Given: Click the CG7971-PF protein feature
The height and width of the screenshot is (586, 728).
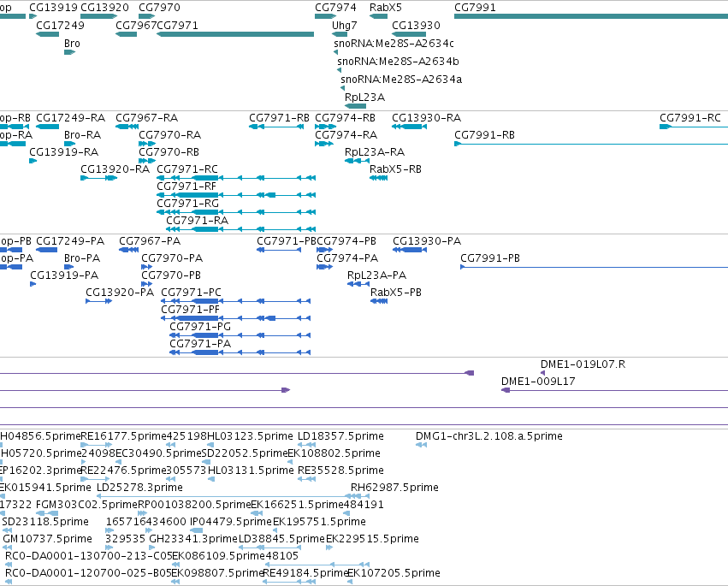Looking at the screenshot, I should point(236,318).
